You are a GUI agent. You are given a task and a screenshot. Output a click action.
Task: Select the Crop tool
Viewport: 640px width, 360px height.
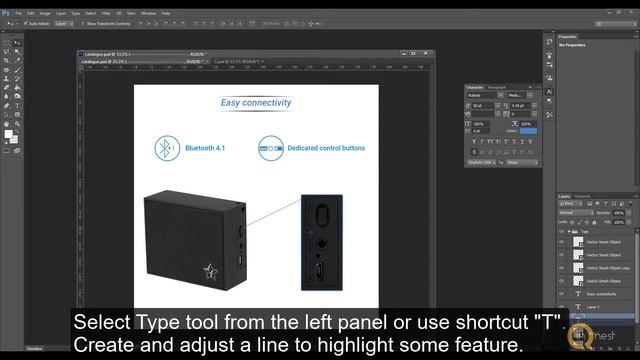click(x=7, y=61)
